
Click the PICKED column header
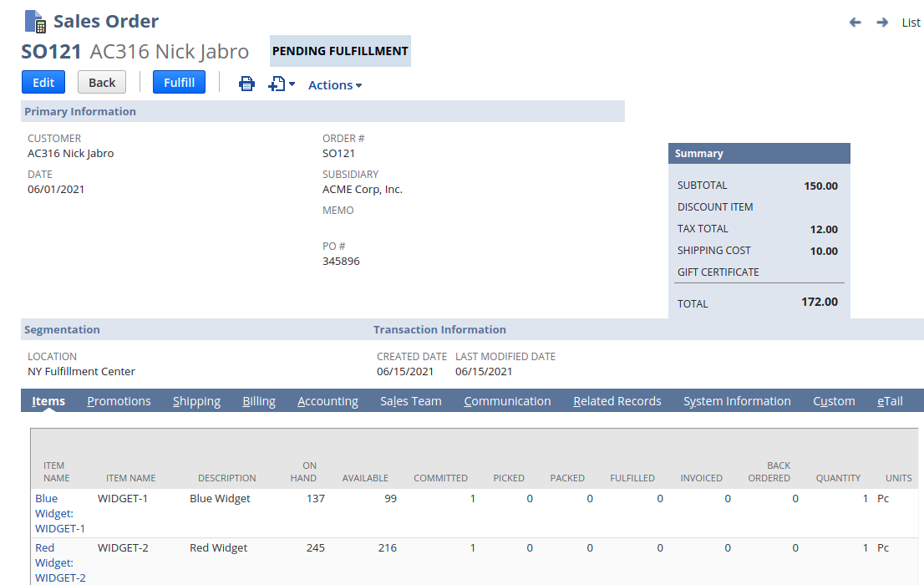click(x=509, y=478)
